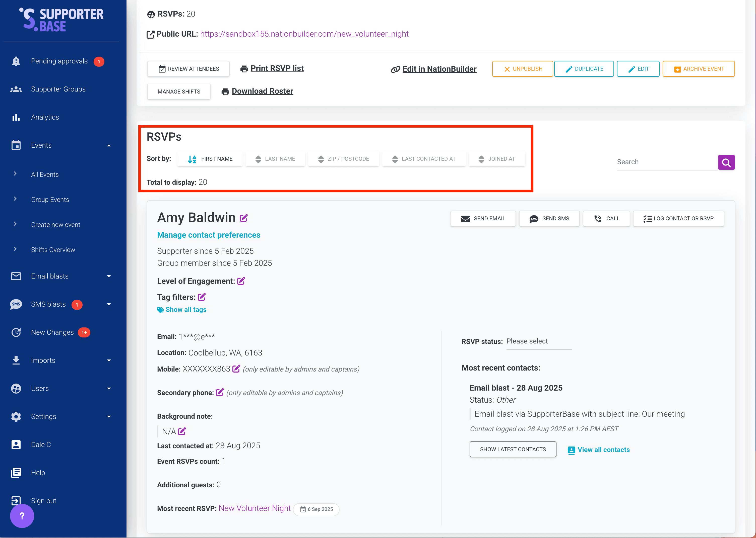The image size is (756, 538).
Task: Click the Search input field
Action: pos(666,162)
